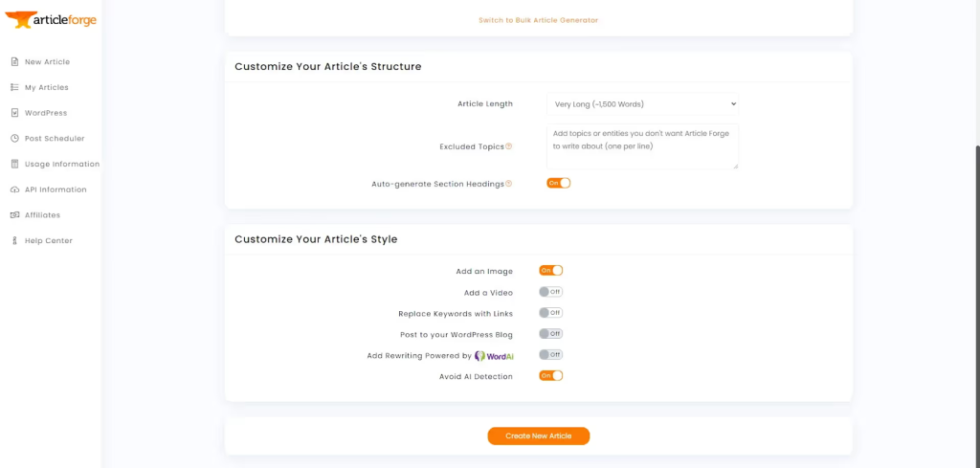This screenshot has height=468, width=980.
Task: Click the "Add an Image" label
Action: pos(484,271)
